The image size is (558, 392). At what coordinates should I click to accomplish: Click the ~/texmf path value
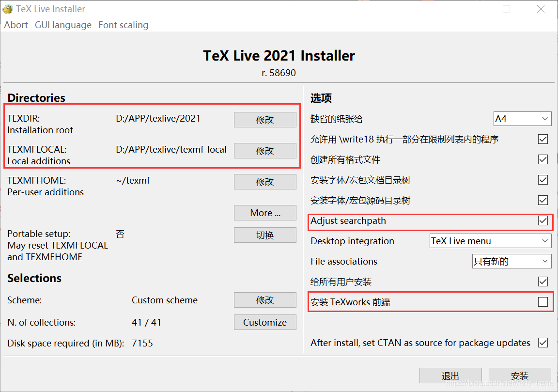coord(133,181)
